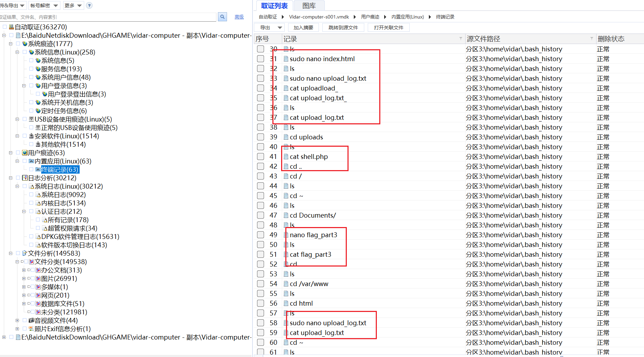Click the 跳转到源文件 button
The image size is (644, 357).
(343, 28)
